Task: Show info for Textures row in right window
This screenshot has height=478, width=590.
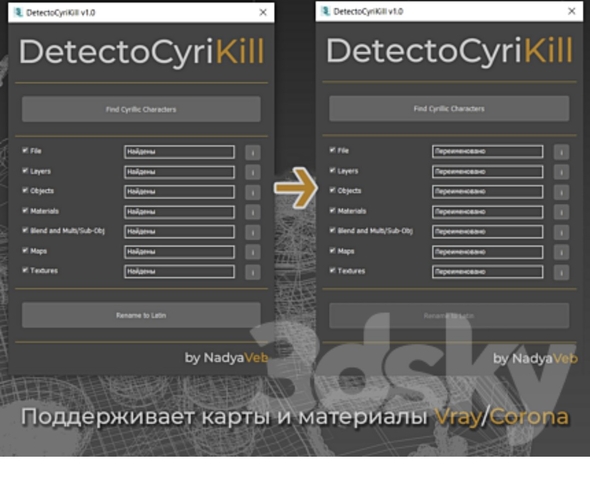Action: point(561,272)
